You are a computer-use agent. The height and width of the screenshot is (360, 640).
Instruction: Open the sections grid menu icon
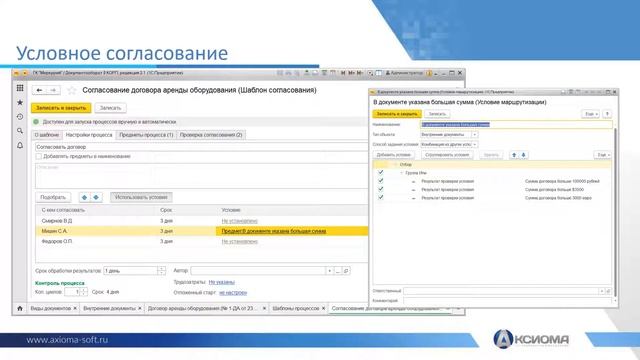point(20,88)
